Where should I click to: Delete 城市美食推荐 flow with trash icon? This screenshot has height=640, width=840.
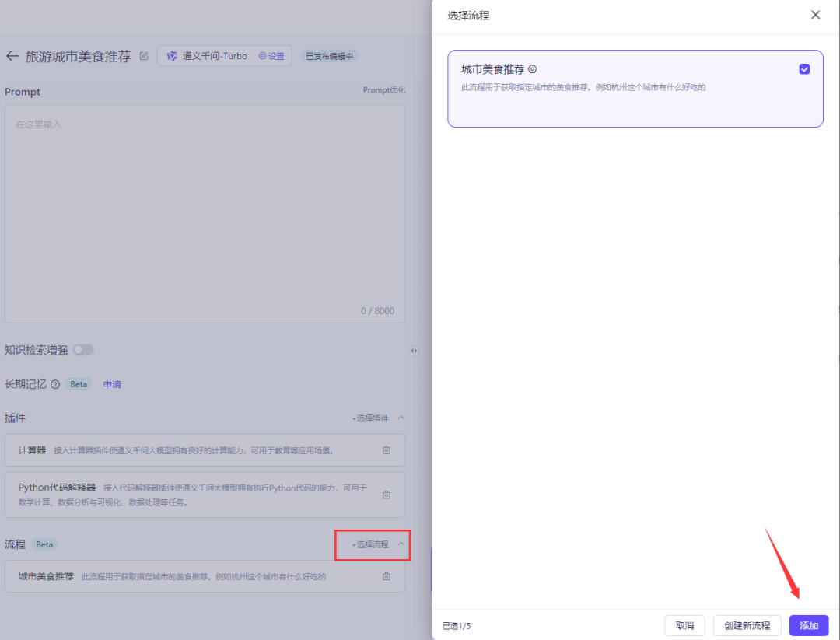pyautogui.click(x=387, y=577)
